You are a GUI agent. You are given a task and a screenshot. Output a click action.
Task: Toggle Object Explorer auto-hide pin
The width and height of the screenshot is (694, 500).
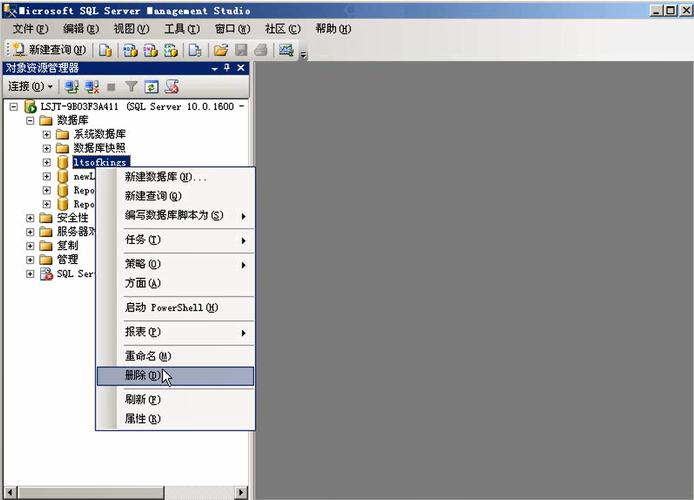pyautogui.click(x=227, y=68)
